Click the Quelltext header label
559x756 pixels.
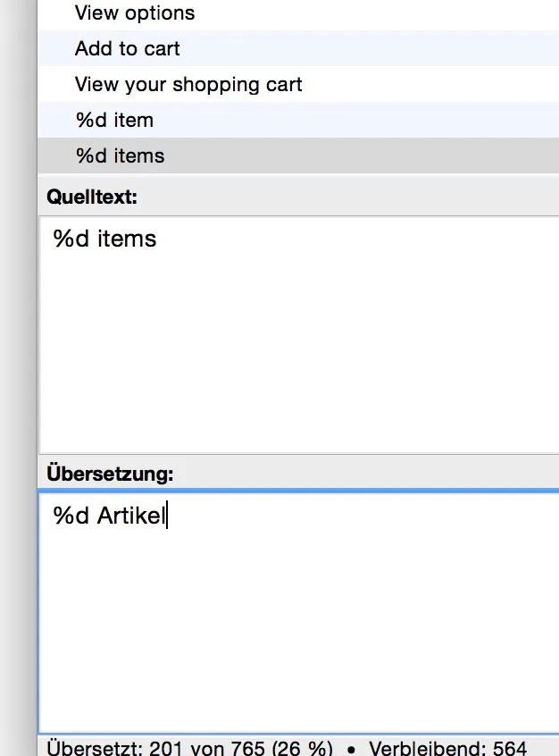(x=92, y=197)
